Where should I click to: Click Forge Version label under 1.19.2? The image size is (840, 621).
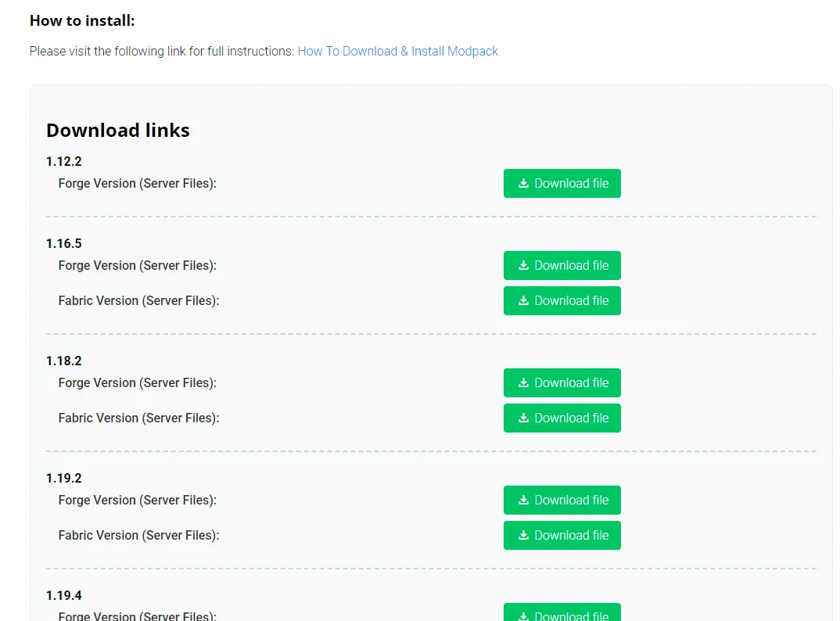pos(137,500)
